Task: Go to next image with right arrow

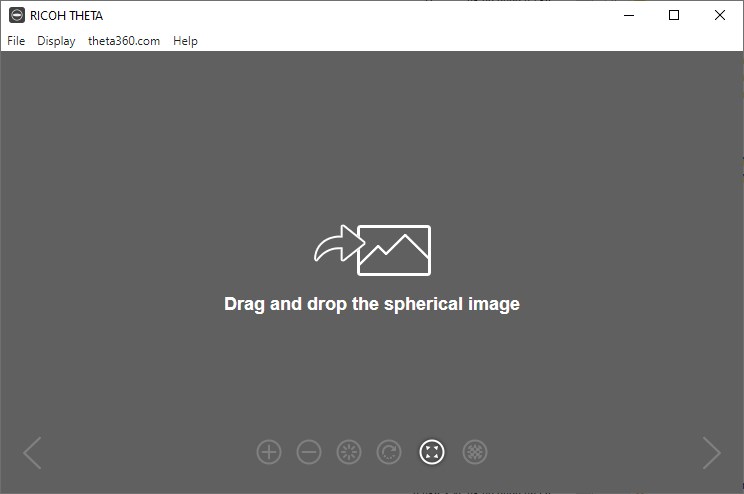Action: pos(711,453)
